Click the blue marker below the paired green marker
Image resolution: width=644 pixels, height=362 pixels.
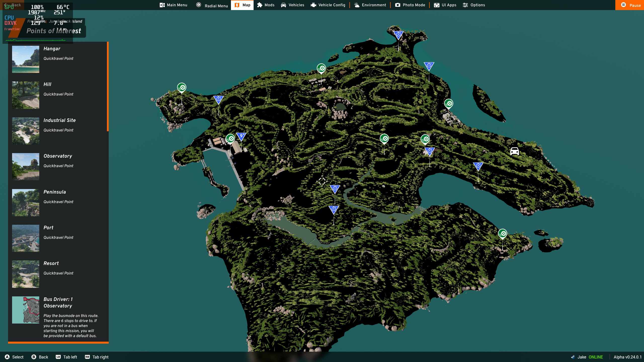(x=430, y=152)
